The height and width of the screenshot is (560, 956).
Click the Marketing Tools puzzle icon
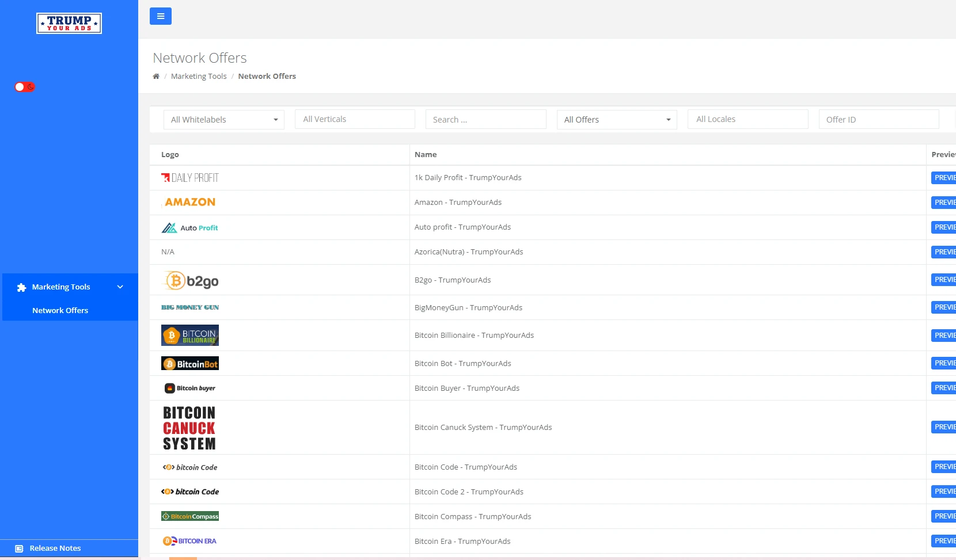(21, 287)
